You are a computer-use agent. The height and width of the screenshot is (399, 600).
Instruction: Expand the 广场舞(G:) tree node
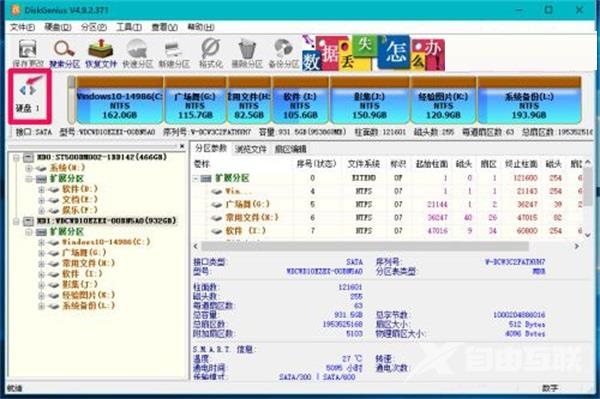(41, 252)
